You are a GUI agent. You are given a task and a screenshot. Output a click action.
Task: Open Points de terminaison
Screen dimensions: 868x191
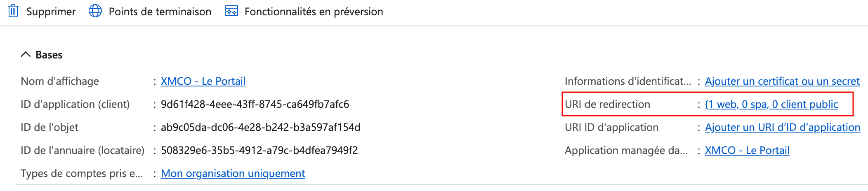160,12
